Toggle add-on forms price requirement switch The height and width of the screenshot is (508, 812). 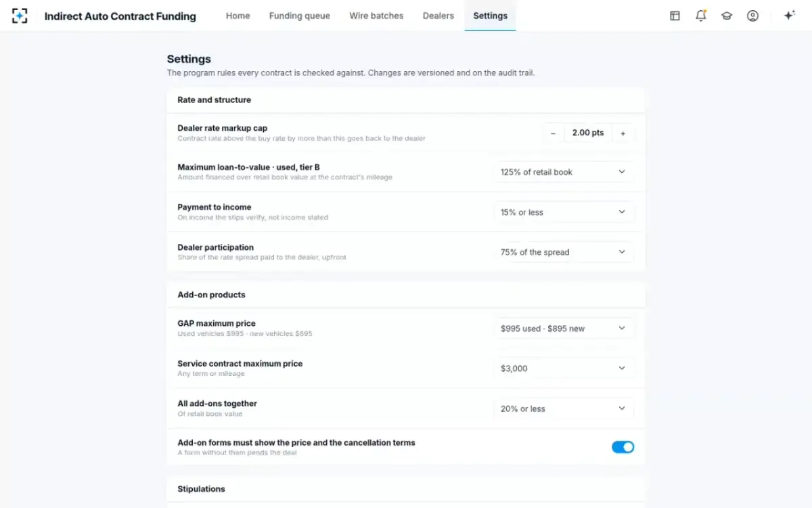(x=623, y=447)
